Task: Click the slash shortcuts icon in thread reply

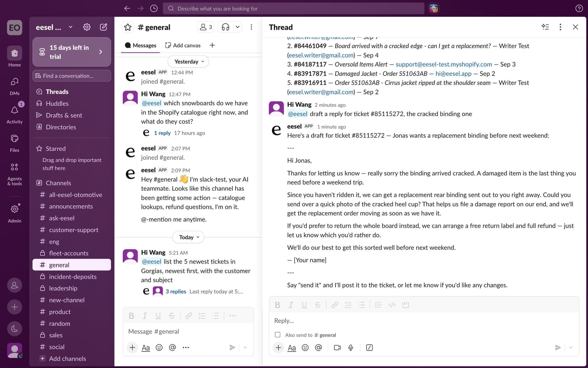Action: click(x=369, y=348)
